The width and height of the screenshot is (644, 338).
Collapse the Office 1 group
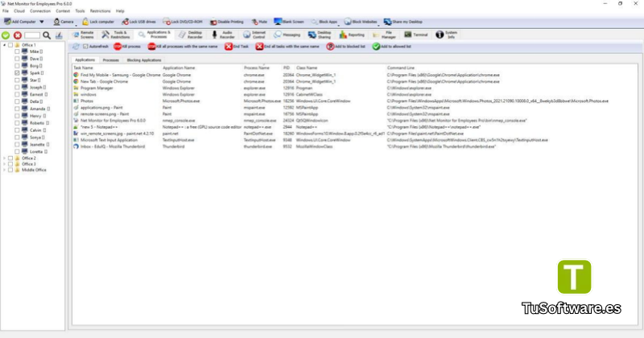coord(5,45)
